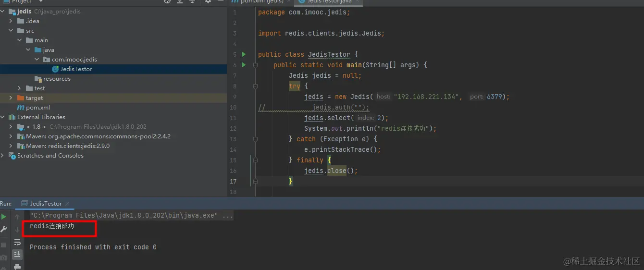Click the orange target folder icon

pyautogui.click(x=21, y=98)
